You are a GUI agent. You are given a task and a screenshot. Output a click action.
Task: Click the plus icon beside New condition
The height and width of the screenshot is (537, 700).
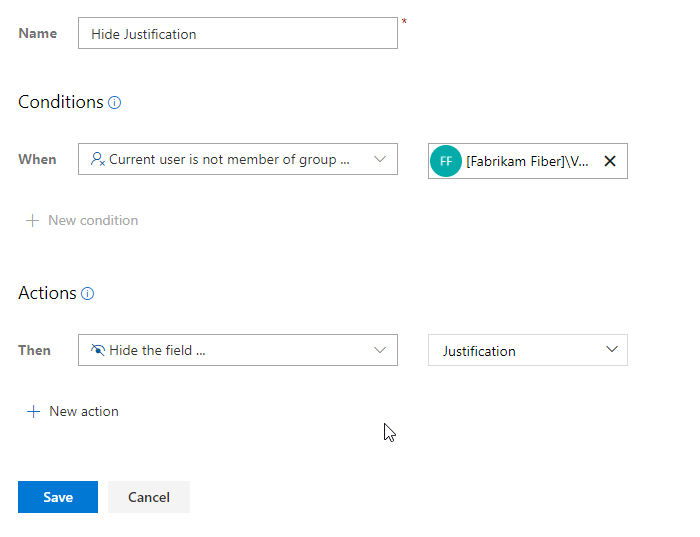(32, 221)
